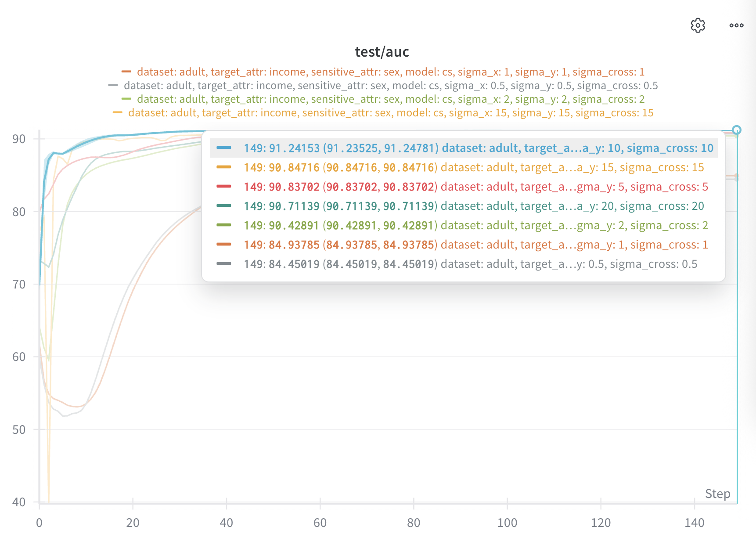
Task: Select legend entry with sigma_x: 0.5
Action: point(391,85)
